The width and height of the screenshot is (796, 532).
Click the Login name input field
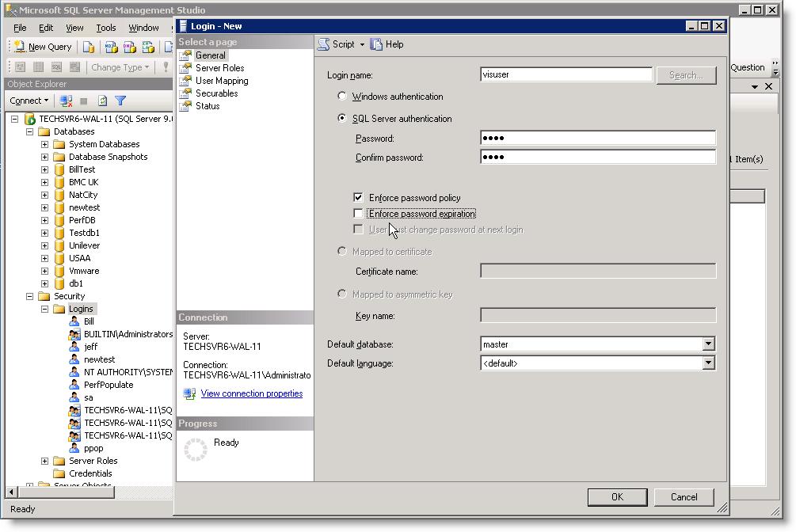[566, 74]
